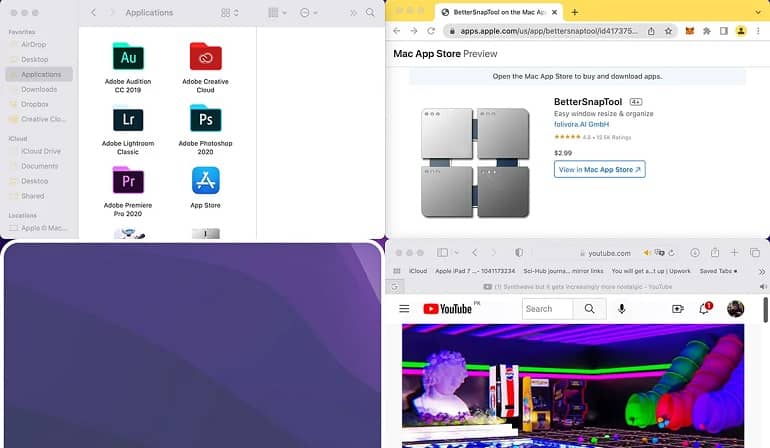Click the YouTube page scrollbar
Image resolution: width=770 pixels, height=448 pixels.
pos(765,310)
